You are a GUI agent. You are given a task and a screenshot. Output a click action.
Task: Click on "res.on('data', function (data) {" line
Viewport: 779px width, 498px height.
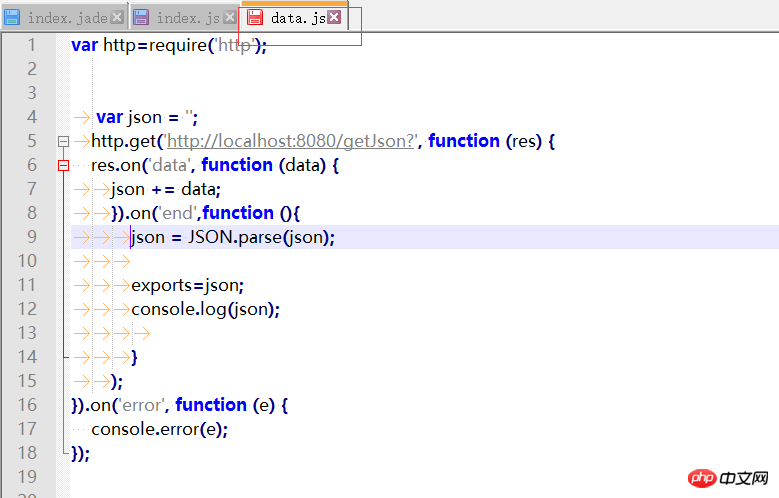215,165
